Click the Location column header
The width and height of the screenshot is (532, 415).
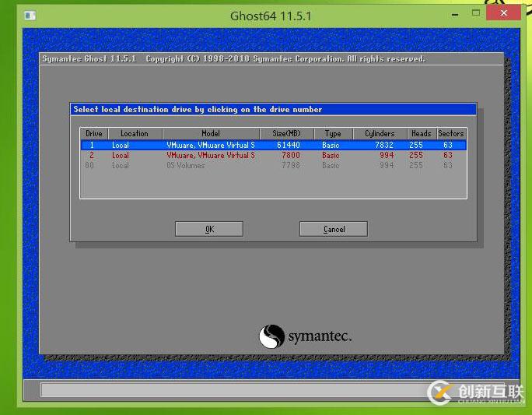(x=135, y=133)
